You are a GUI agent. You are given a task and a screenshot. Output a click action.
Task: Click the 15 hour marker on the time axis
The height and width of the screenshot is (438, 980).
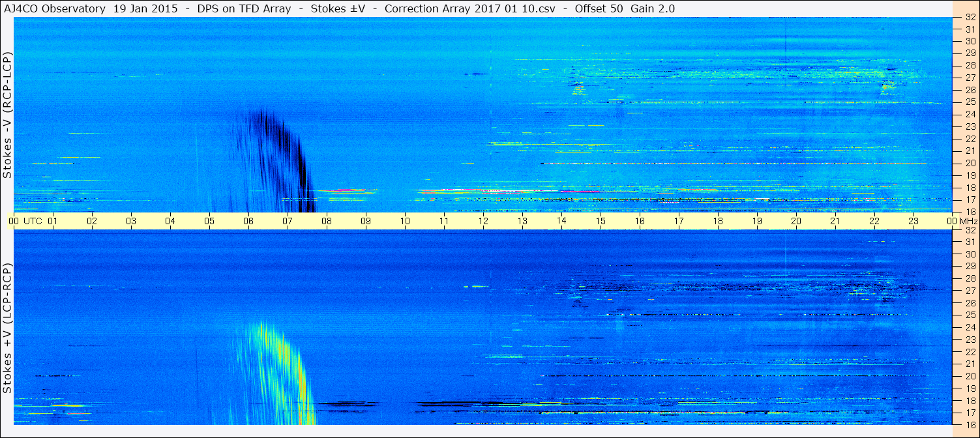601,222
